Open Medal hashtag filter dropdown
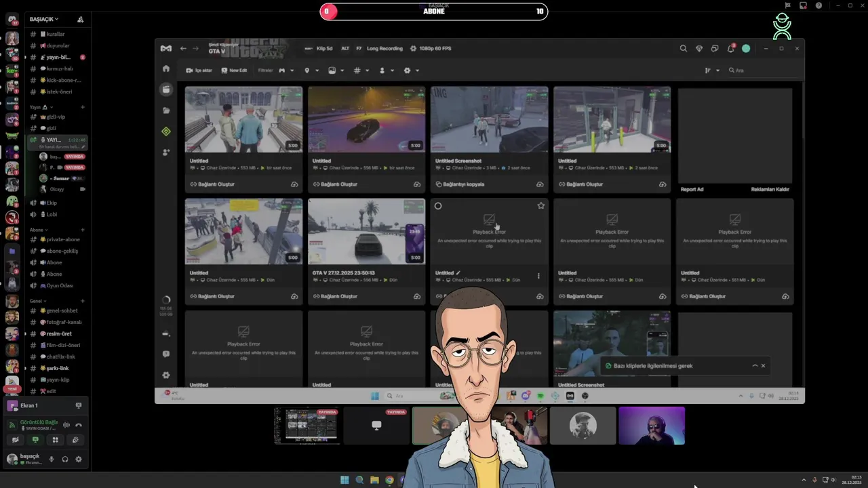The height and width of the screenshot is (488, 868). pos(361,70)
